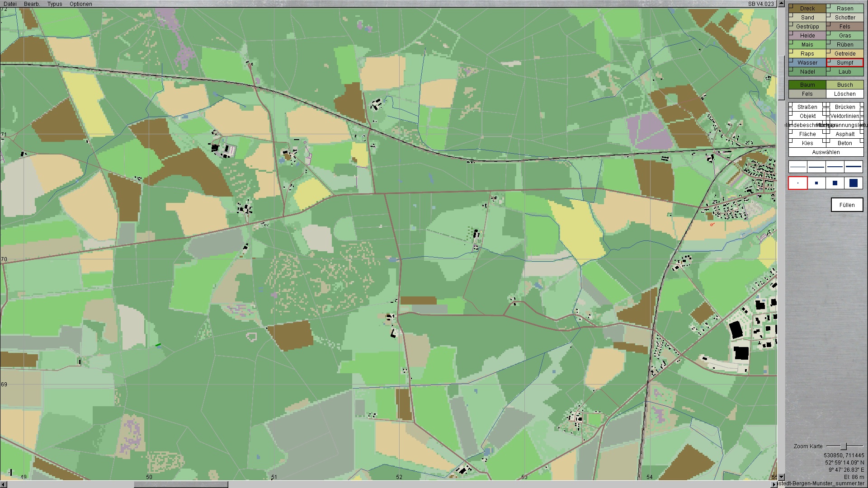
Task: Open the Datei menu
Action: (x=10, y=4)
